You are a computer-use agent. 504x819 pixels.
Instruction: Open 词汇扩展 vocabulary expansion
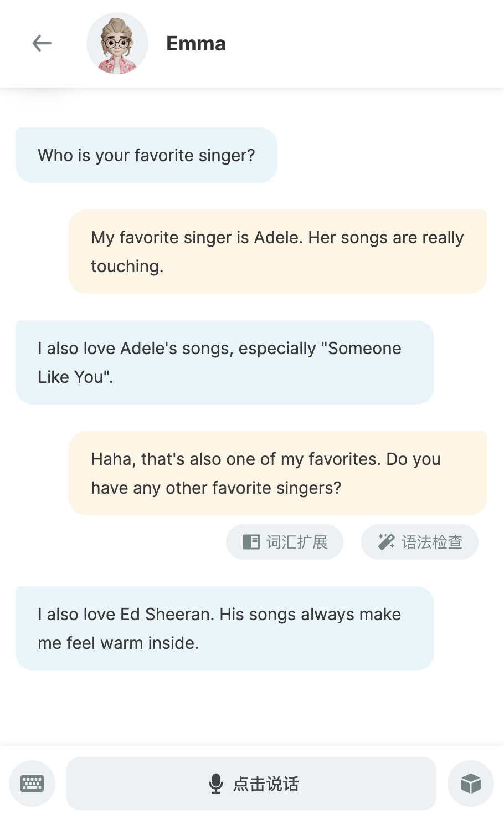tap(285, 542)
